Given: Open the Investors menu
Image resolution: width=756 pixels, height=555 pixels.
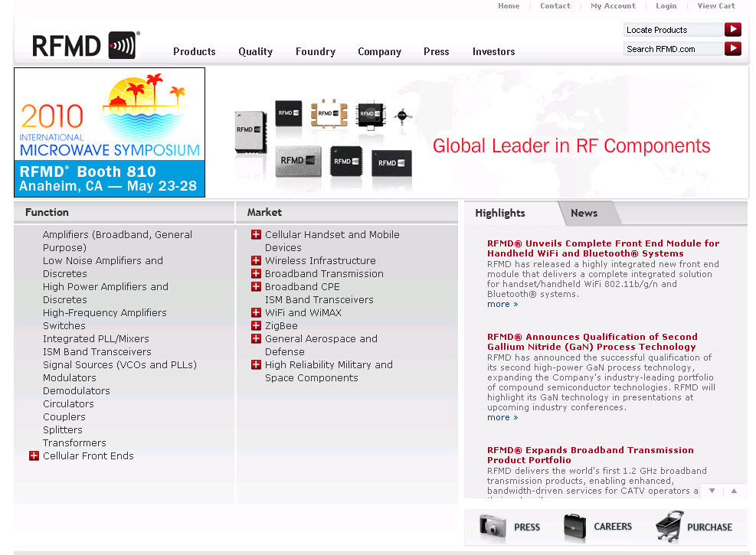Looking at the screenshot, I should click(494, 51).
